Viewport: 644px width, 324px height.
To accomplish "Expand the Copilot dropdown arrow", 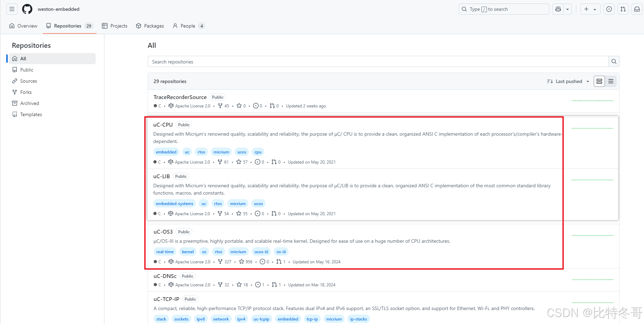I will click(x=568, y=9).
